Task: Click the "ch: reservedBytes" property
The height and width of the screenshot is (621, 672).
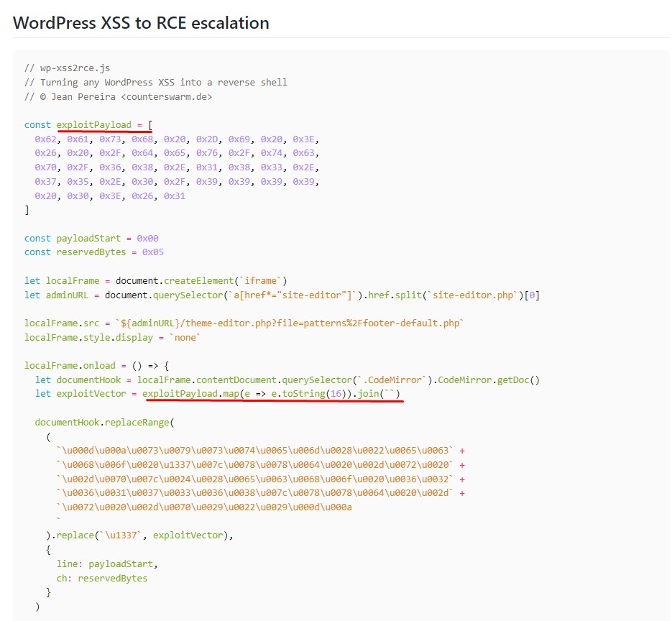Action: tap(102, 578)
